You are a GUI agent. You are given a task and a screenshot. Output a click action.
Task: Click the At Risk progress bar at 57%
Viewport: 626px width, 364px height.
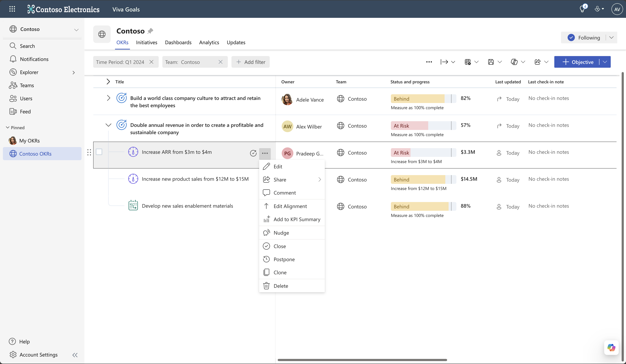click(x=423, y=126)
